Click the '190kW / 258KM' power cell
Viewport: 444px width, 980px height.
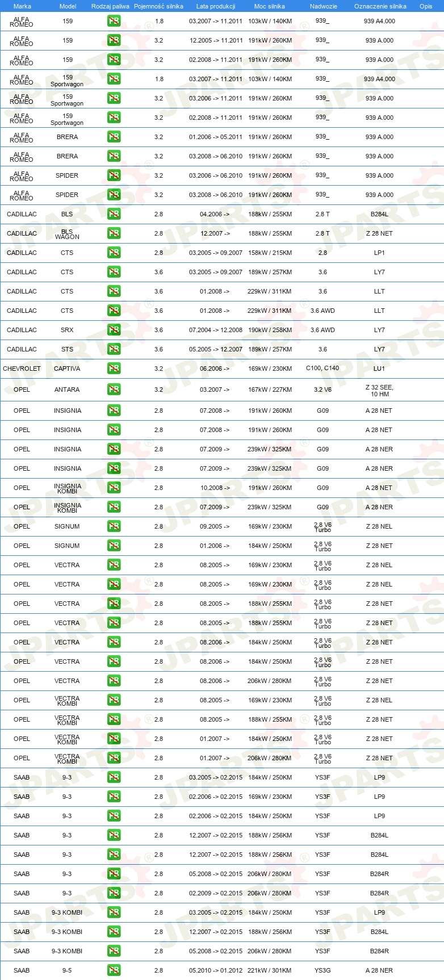coord(270,330)
